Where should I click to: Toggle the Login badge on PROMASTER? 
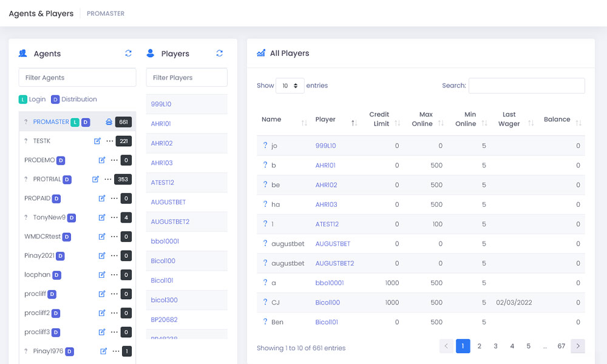(75, 122)
